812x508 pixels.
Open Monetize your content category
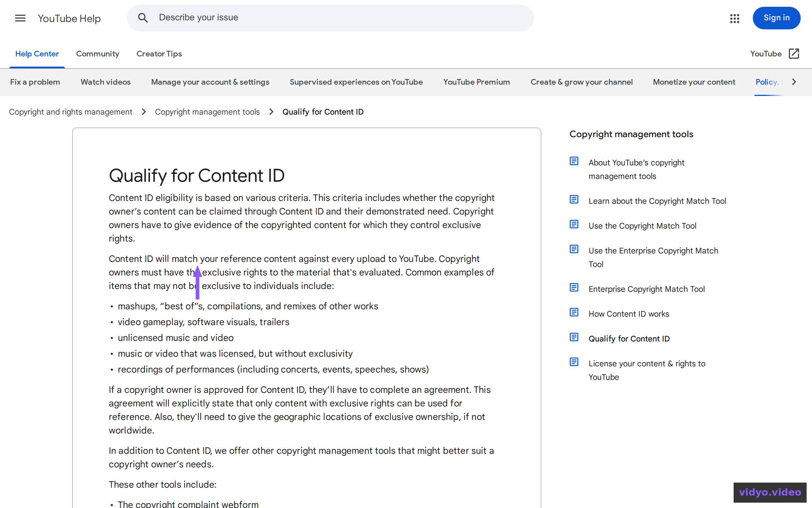coord(694,82)
